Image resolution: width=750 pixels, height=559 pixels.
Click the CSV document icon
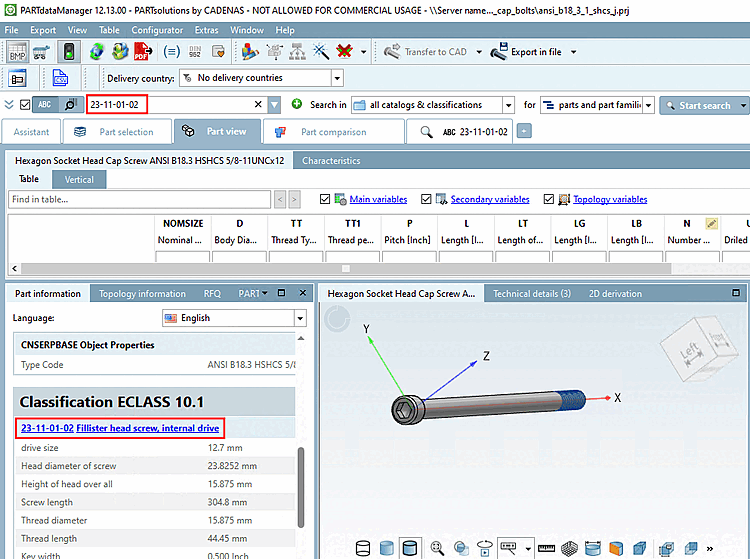(60, 78)
